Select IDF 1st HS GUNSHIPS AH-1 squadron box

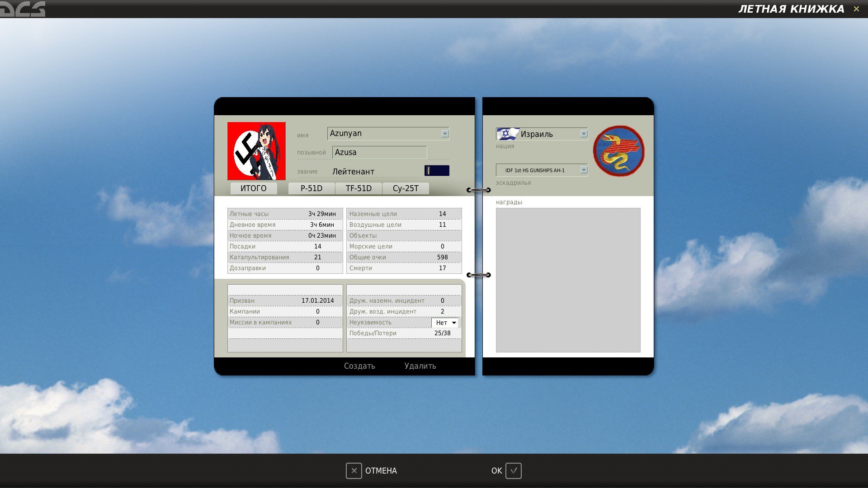coord(542,170)
